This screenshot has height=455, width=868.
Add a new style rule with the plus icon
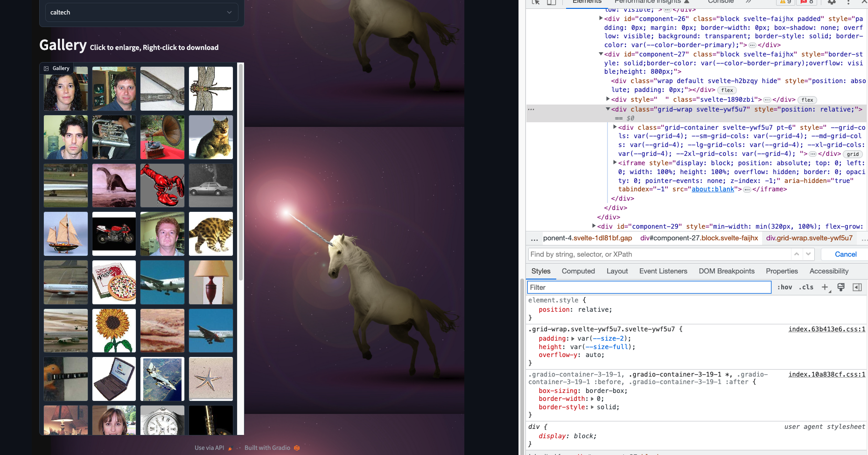[825, 287]
